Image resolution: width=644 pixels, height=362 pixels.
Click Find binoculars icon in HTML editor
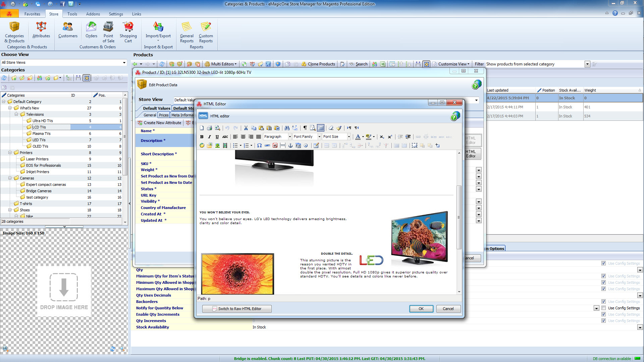287,128
